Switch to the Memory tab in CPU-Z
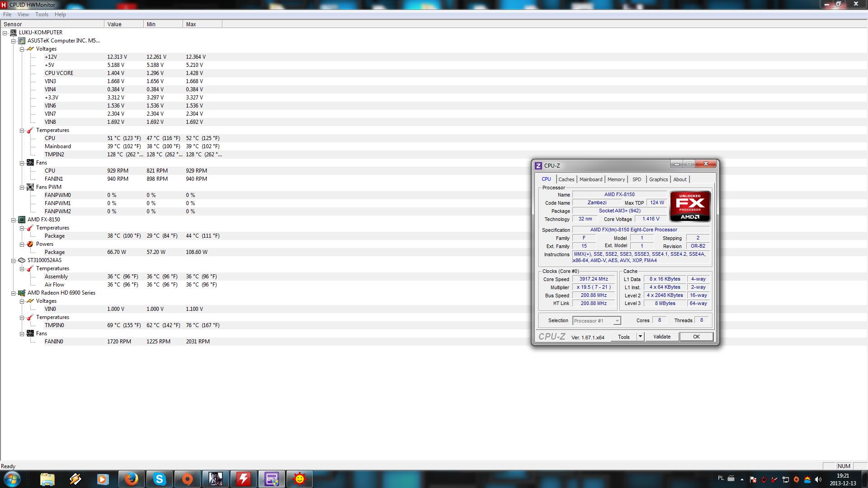Screen dimensions: 868x488 click(616, 179)
